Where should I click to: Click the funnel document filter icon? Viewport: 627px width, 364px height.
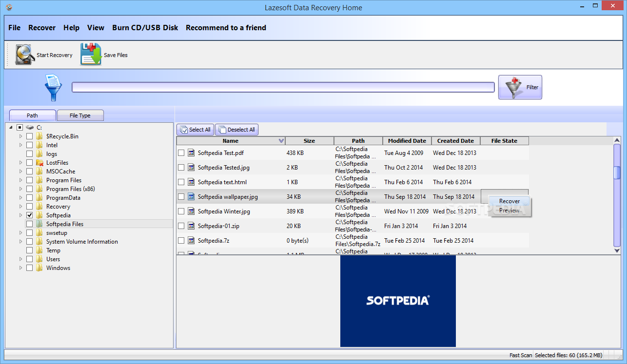tap(53, 87)
